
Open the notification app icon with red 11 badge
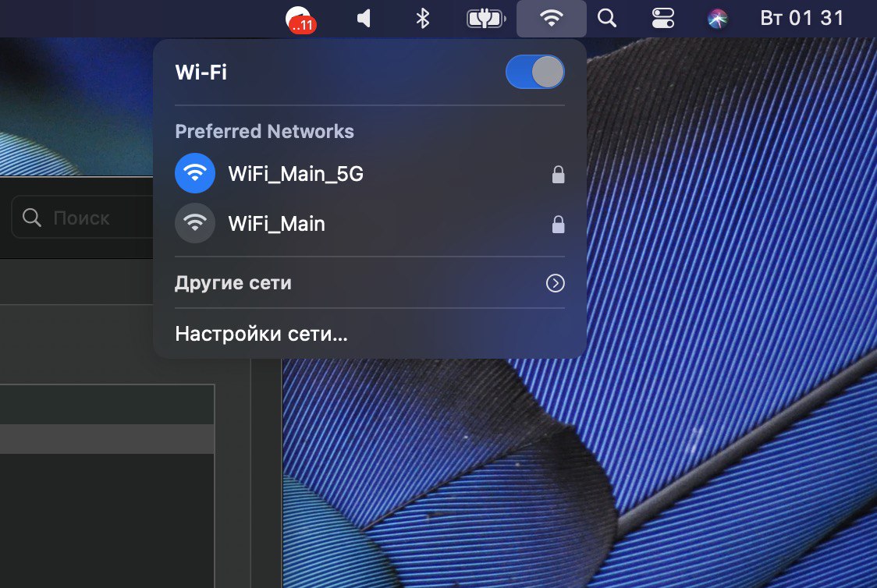301,19
